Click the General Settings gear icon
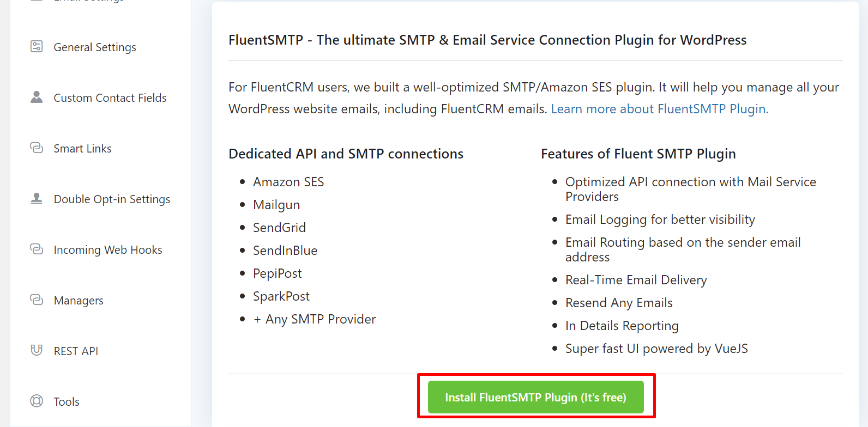The width and height of the screenshot is (868, 427). click(36, 47)
